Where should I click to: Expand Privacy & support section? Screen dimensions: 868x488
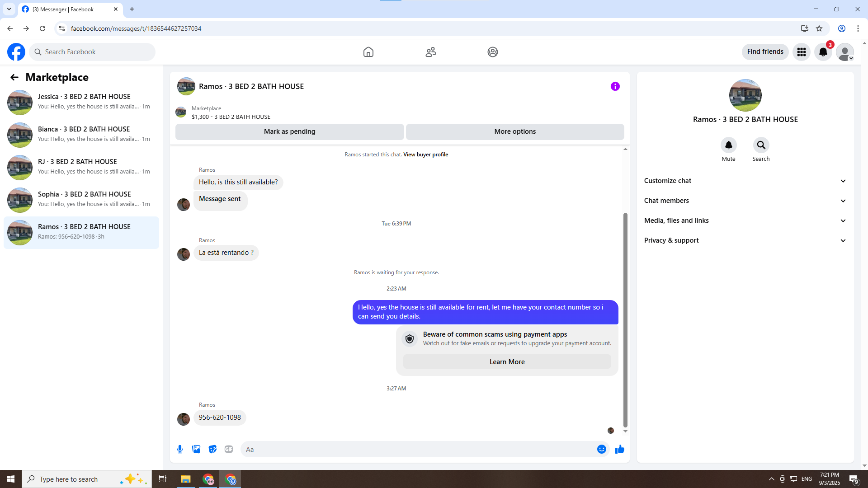pos(745,240)
